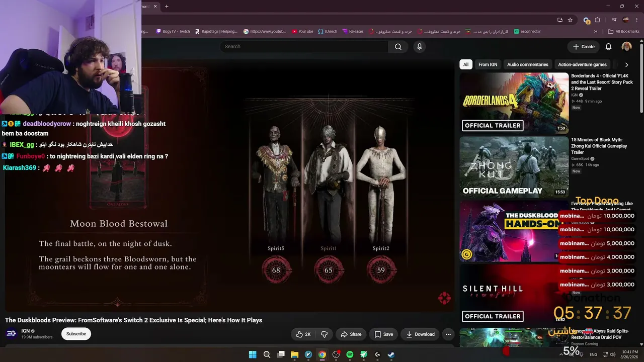Viewport: 644px width, 362px height.
Task: Close the current browser tab
Action: click(x=155, y=7)
